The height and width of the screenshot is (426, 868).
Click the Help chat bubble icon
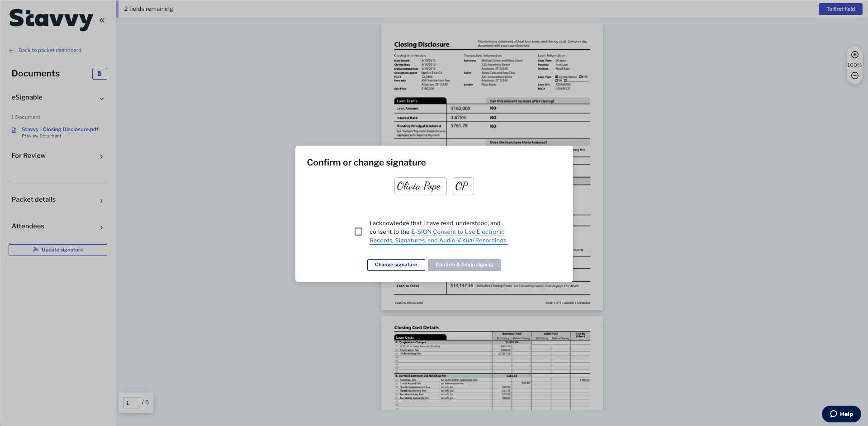[x=834, y=414]
